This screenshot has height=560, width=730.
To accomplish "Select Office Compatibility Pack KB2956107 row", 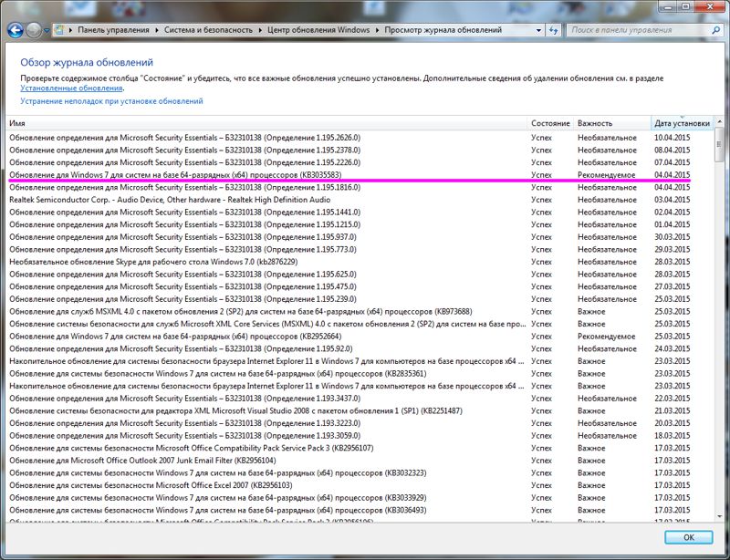I will pyautogui.click(x=360, y=449).
